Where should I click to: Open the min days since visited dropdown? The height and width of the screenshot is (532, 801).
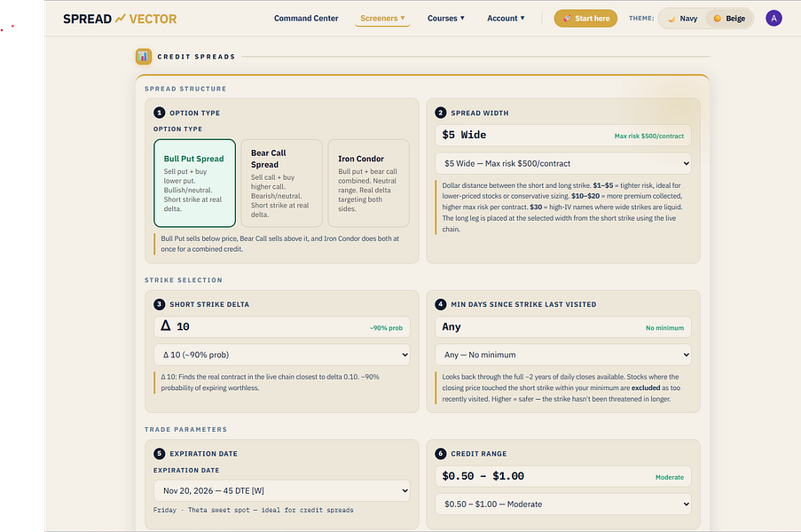tap(563, 355)
